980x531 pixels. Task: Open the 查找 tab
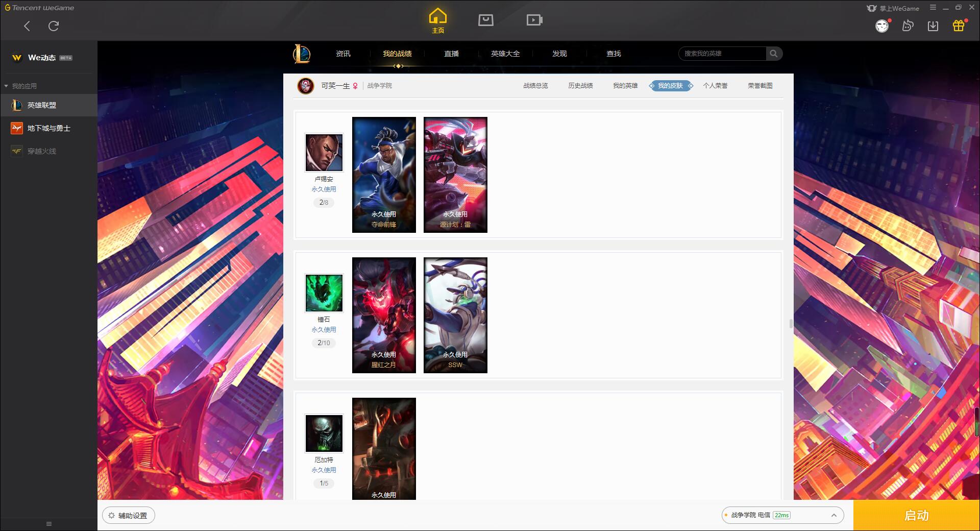point(614,54)
